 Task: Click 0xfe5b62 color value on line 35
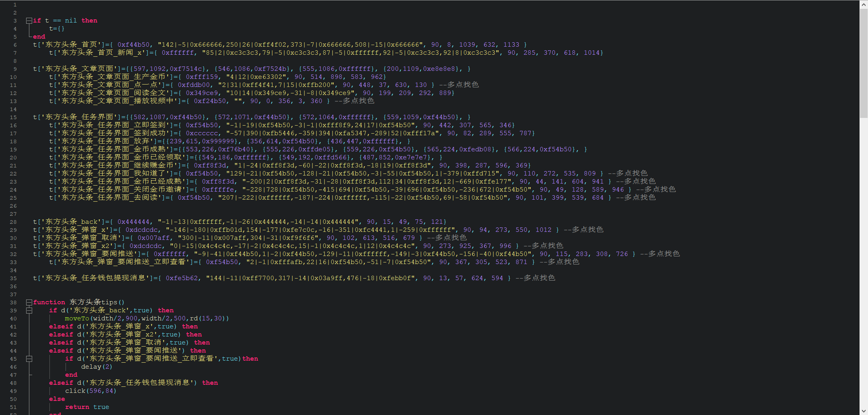pyautogui.click(x=182, y=278)
